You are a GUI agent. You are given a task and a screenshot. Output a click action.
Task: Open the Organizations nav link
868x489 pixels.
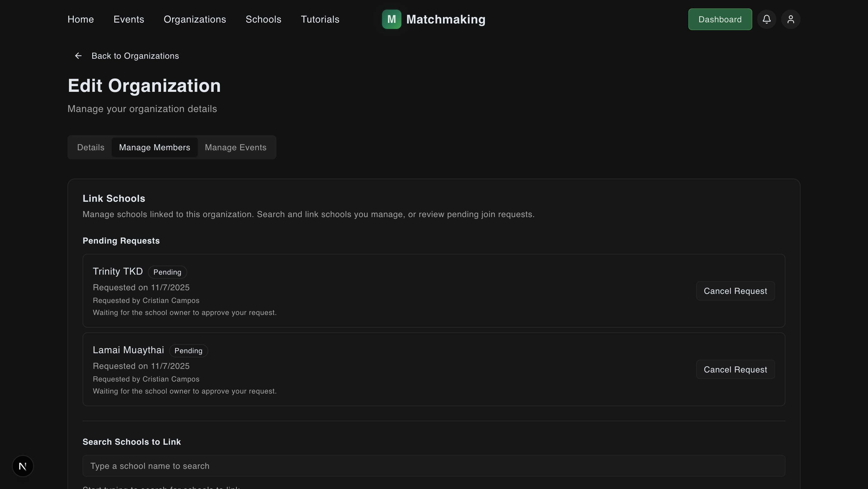coord(195,19)
